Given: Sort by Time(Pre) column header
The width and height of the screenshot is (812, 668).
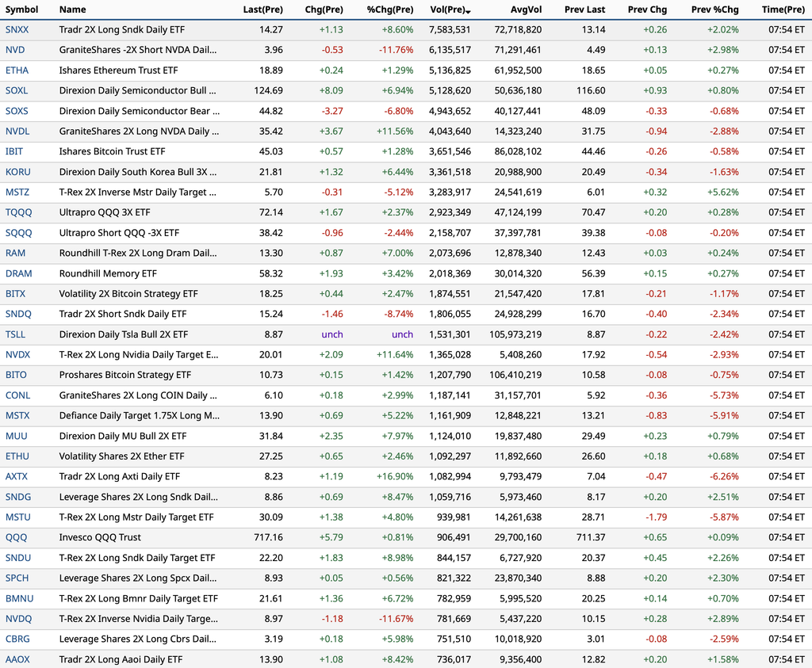Looking at the screenshot, I should click(783, 10).
